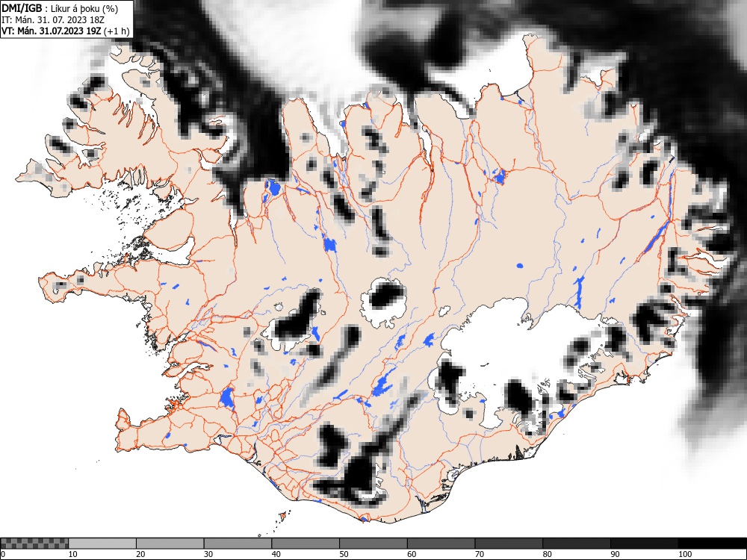This screenshot has width=747, height=560.
Task: Click the legend label '30'
Action: pos(208,554)
